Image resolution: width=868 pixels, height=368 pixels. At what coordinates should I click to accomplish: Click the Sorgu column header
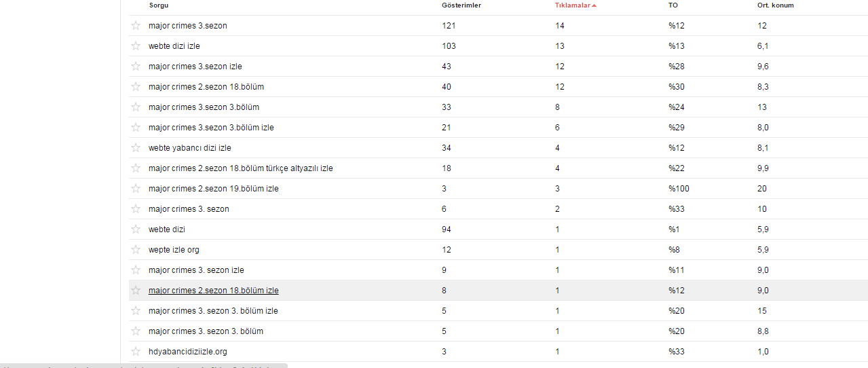(159, 5)
